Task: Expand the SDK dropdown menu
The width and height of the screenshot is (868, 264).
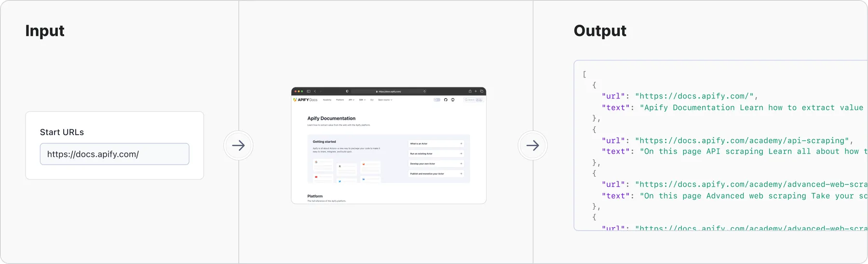Action: coord(362,100)
